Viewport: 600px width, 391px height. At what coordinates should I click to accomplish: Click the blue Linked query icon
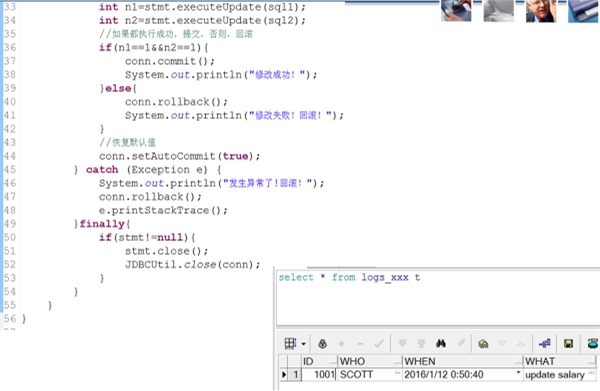545,344
